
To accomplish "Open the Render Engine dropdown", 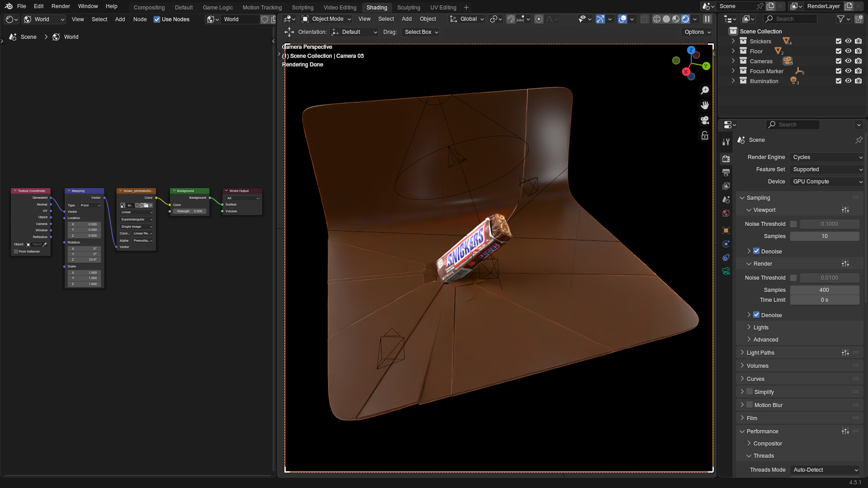I will coord(827,157).
